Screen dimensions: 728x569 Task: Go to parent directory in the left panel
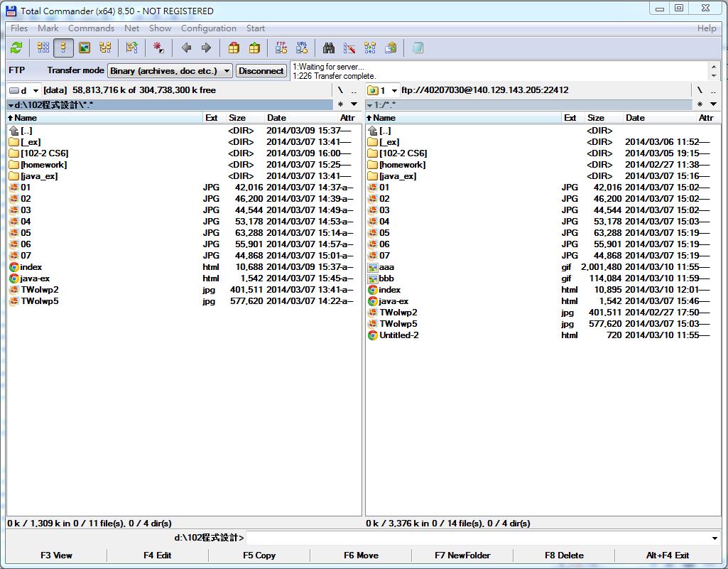[x=354, y=91]
